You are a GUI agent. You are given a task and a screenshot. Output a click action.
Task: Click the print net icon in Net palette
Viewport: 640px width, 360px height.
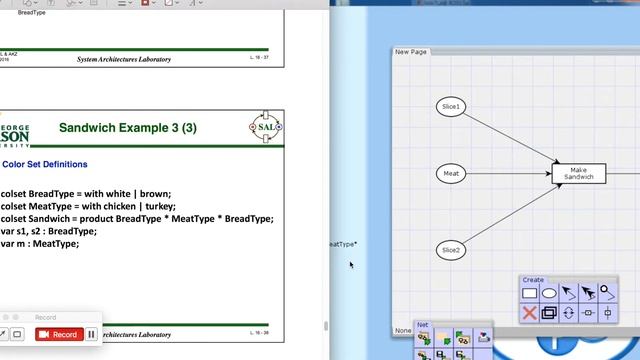pos(484,338)
